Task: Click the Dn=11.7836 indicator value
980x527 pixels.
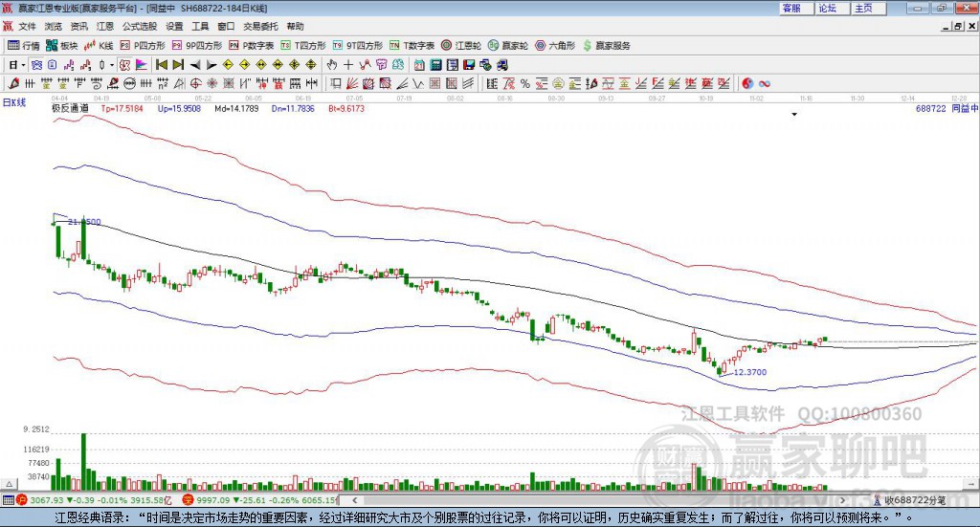Action: [293, 108]
